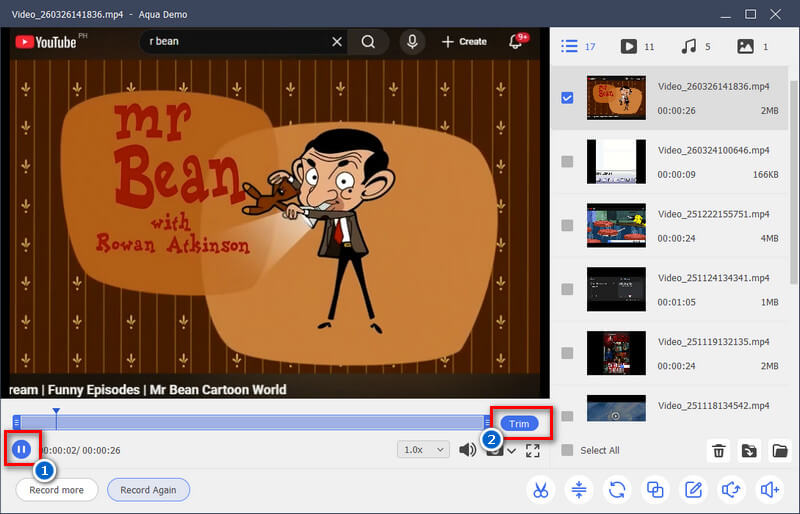Click the YouTube logo in video

click(x=46, y=42)
